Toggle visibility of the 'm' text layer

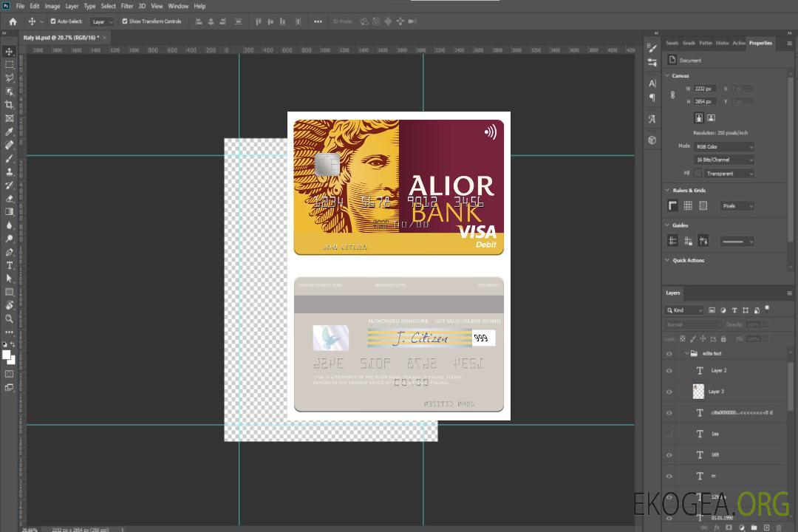pos(669,477)
